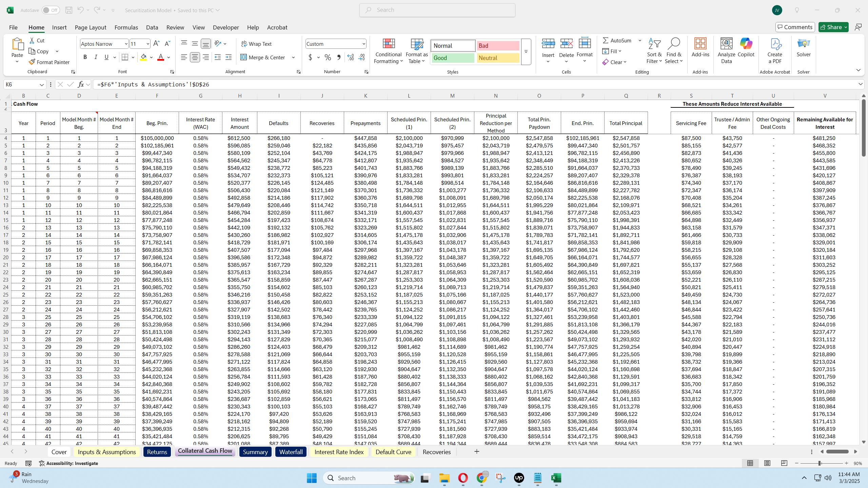This screenshot has width=868, height=488.
Task: Switch to Page Break Preview icon
Action: pyautogui.click(x=784, y=463)
